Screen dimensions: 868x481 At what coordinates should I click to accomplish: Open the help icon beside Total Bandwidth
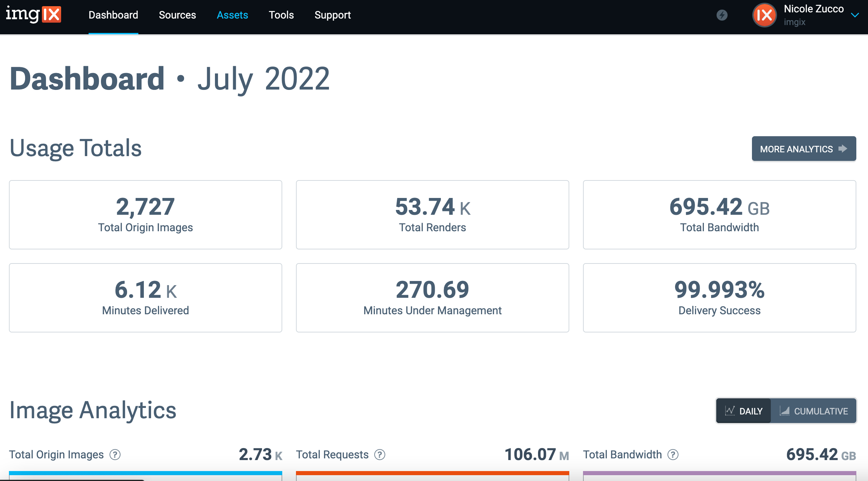point(672,455)
